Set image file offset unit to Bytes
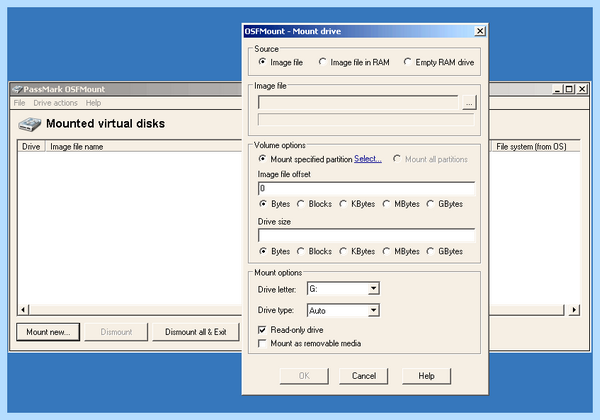 tap(262, 204)
